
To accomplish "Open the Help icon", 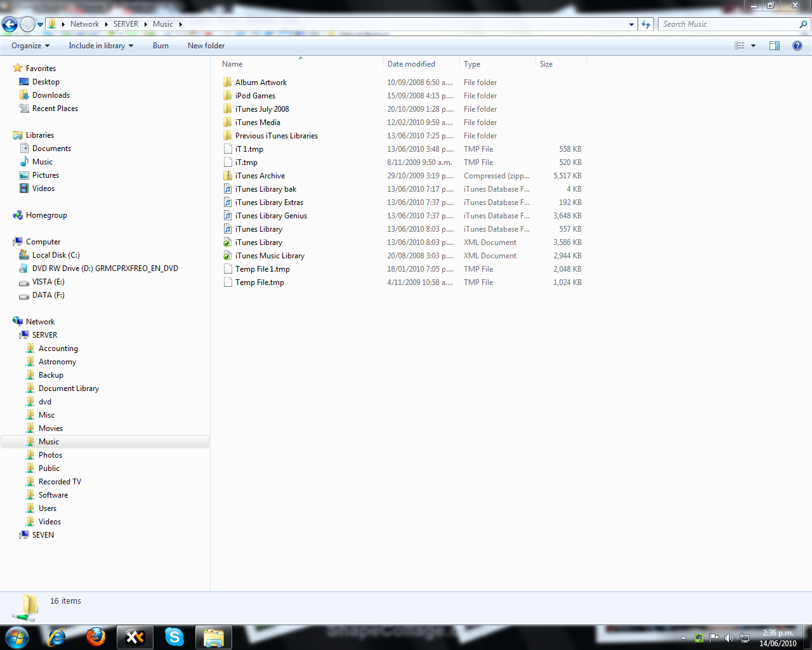I will click(797, 46).
